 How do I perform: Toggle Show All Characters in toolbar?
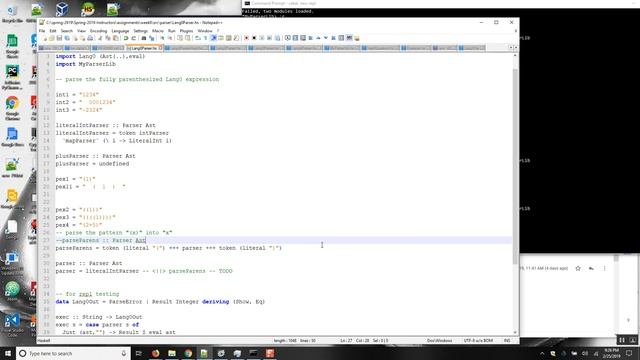coord(205,38)
